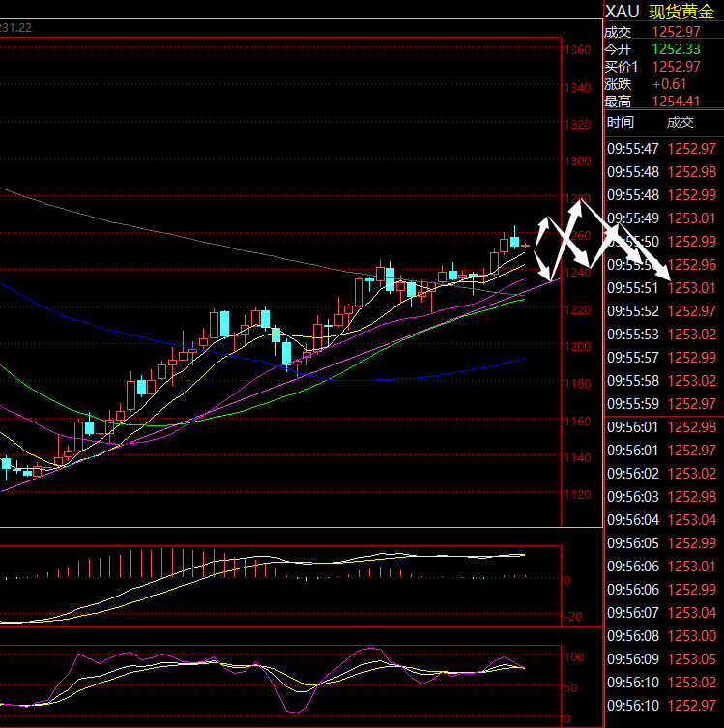Click the 1120 label on the price axis

click(x=579, y=495)
